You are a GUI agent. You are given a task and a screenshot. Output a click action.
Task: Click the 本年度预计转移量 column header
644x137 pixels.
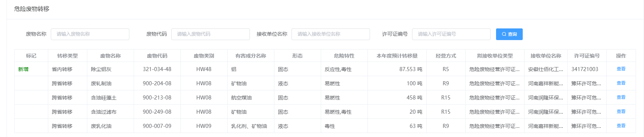pyautogui.click(x=397, y=56)
